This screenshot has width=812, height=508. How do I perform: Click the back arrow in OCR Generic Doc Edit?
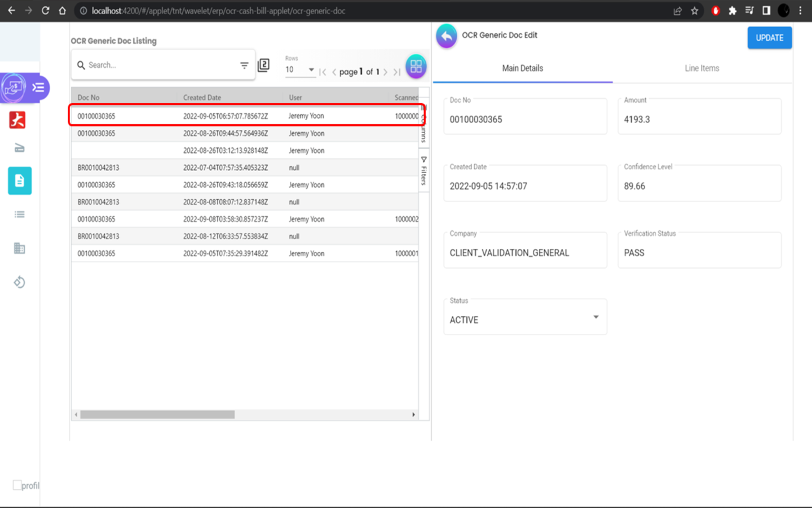tap(446, 37)
